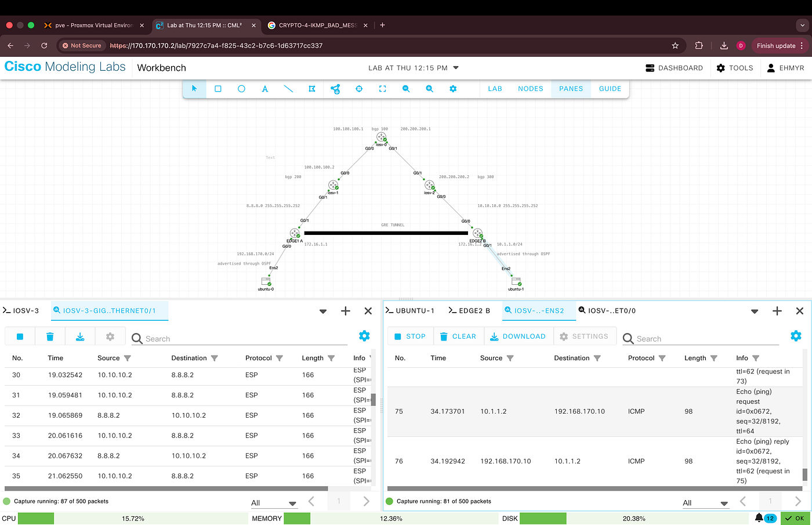Open notifications bell with 12 badge
Image resolution: width=812 pixels, height=525 pixels.
pos(765,518)
